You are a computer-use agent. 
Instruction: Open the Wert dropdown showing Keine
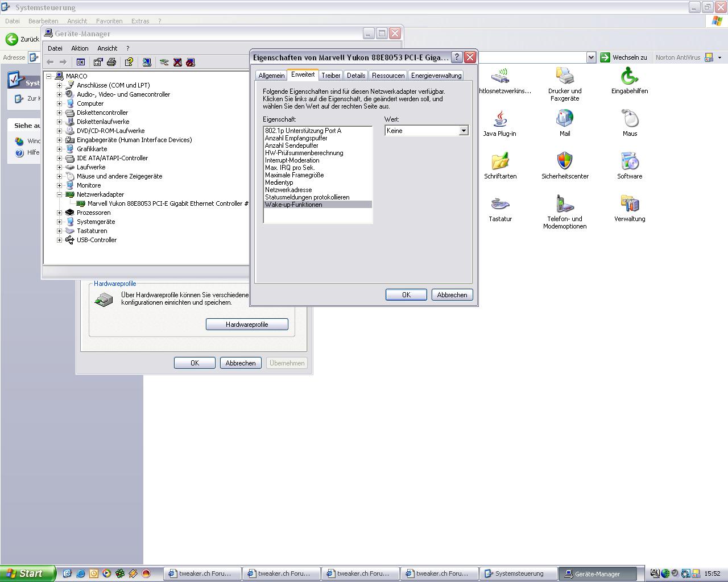tap(463, 131)
